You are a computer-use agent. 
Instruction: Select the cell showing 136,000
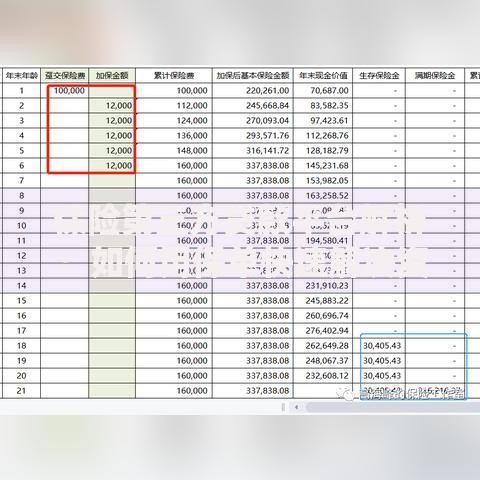click(x=174, y=136)
